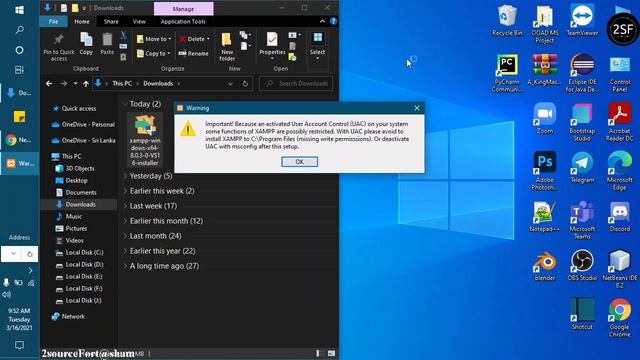This screenshot has width=640, height=360.
Task: Select Quick access in navigation pane
Action: [x=78, y=109]
